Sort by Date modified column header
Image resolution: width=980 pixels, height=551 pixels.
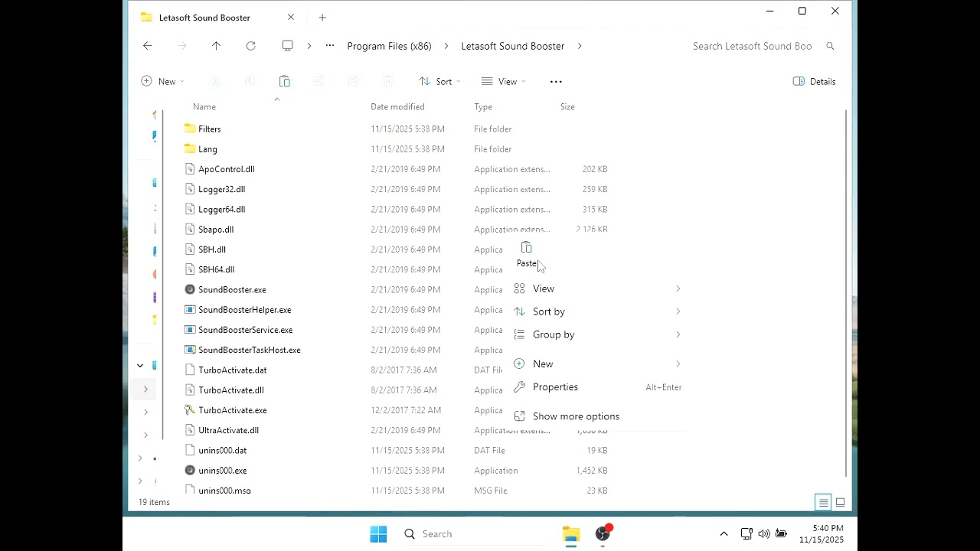tap(397, 107)
